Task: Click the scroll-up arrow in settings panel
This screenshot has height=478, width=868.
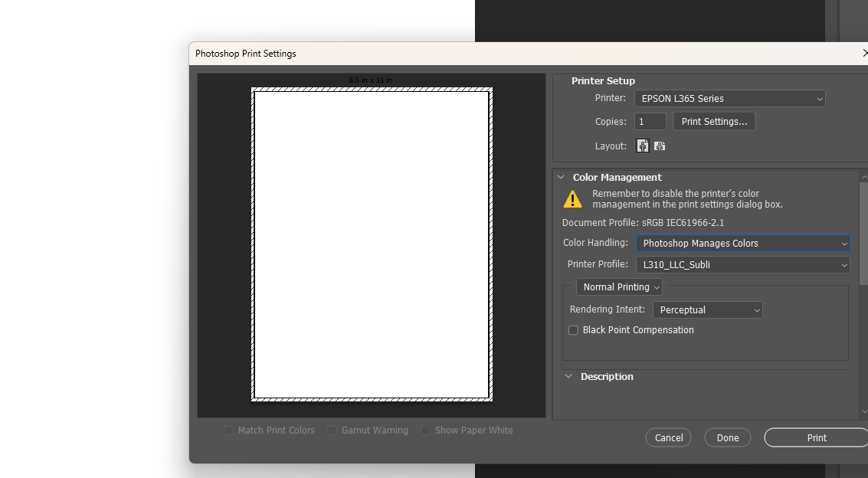Action: tap(864, 178)
